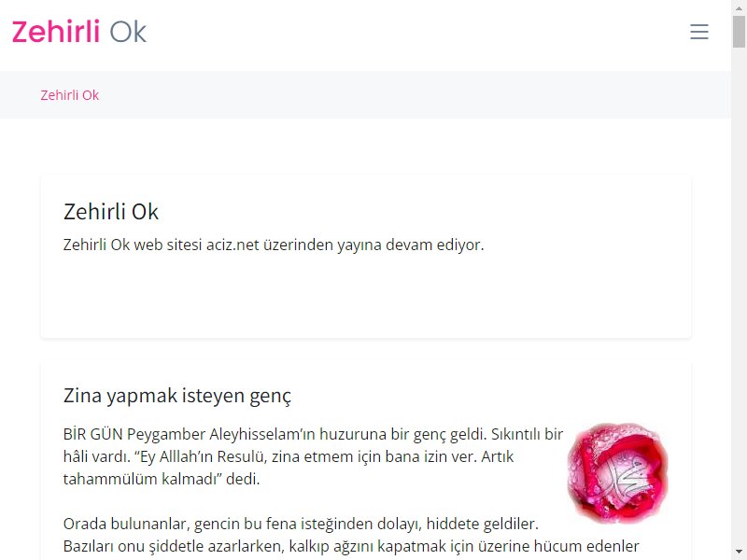Click the scrollbar up arrow
Screen dimensions: 747x560
pos(739,7)
